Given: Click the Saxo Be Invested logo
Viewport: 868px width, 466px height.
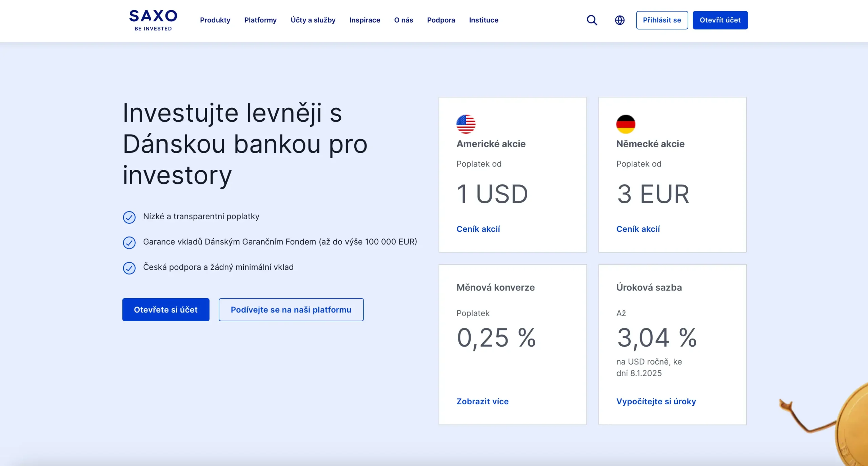Looking at the screenshot, I should (x=153, y=20).
